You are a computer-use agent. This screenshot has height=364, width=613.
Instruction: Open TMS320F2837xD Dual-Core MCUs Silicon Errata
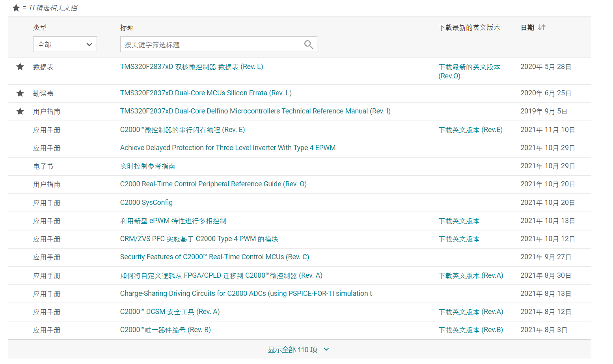pyautogui.click(x=205, y=93)
